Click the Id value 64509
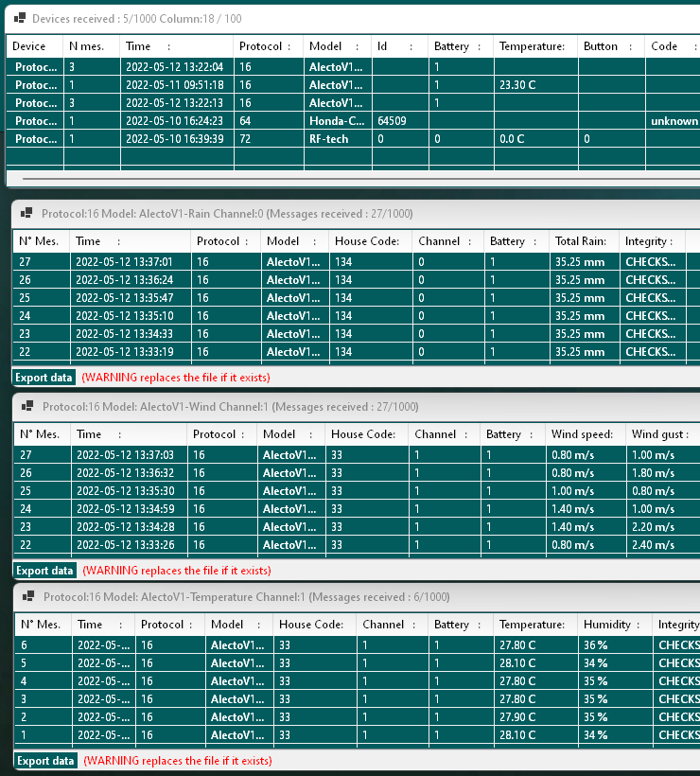 coord(400,121)
